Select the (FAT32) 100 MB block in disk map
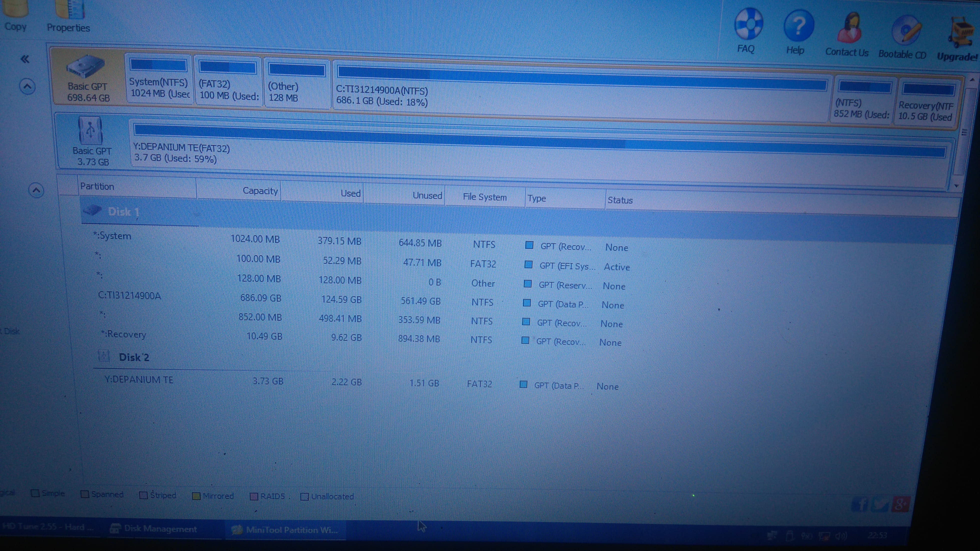980x551 pixels. click(x=228, y=81)
